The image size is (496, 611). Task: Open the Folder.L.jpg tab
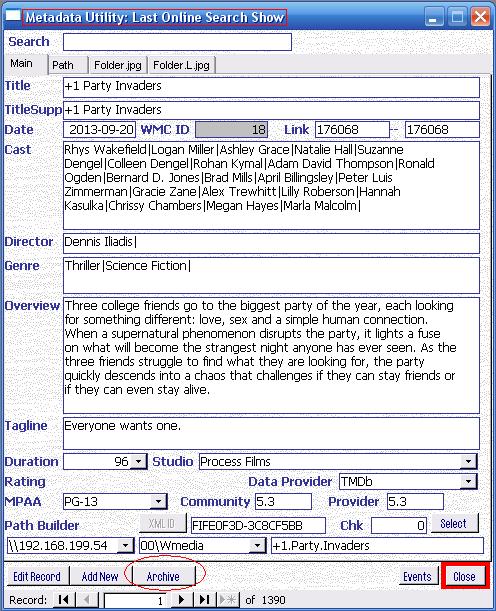click(181, 65)
